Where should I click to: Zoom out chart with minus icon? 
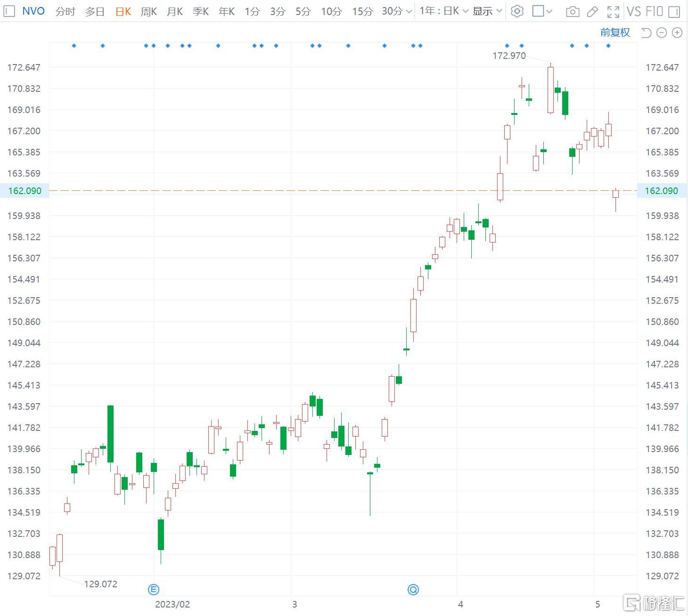coord(662,32)
